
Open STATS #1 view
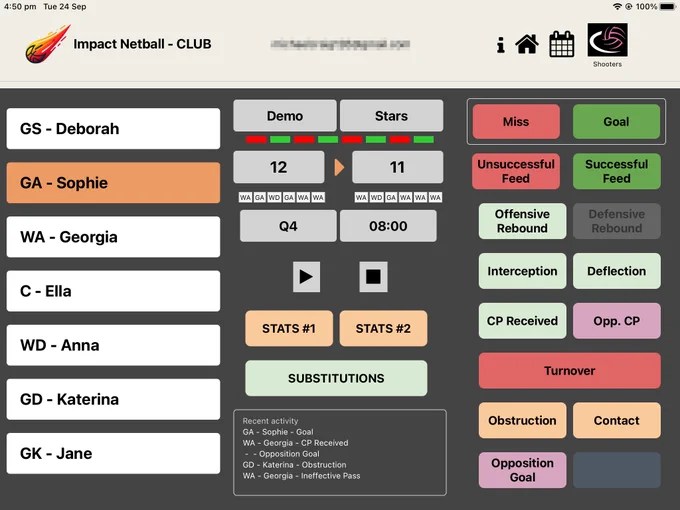[289, 328]
